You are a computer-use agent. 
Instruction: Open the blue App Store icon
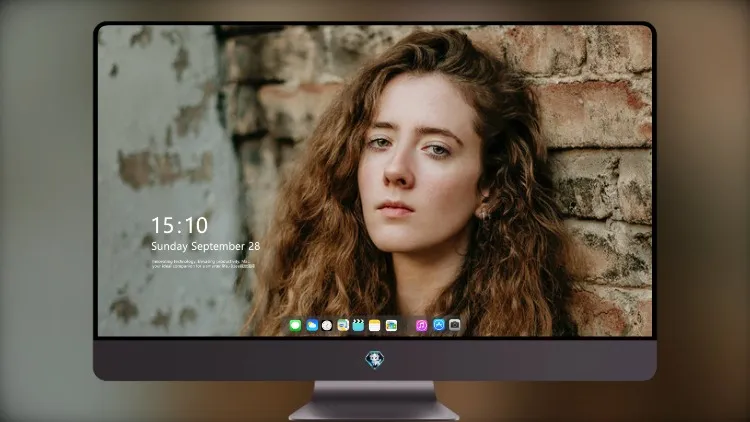pyautogui.click(x=439, y=325)
